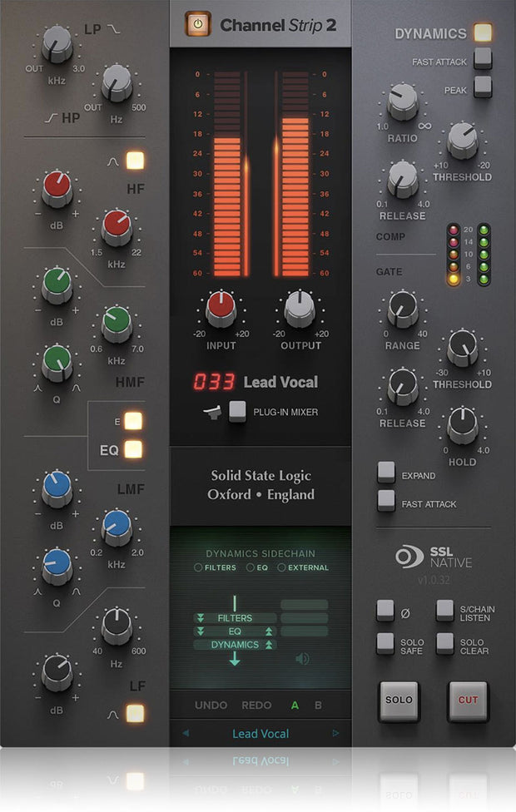Screen dimensions: 516x812
Task: Click the SOLO button
Action: 399,701
